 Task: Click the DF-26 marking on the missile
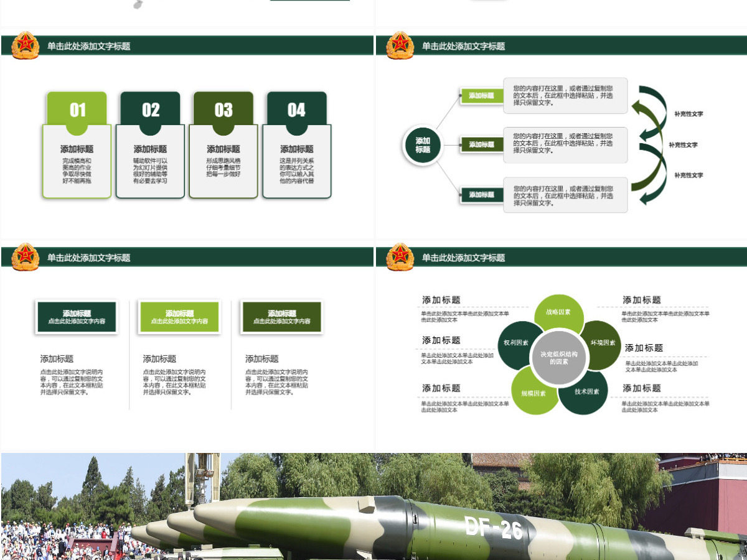coord(494,528)
